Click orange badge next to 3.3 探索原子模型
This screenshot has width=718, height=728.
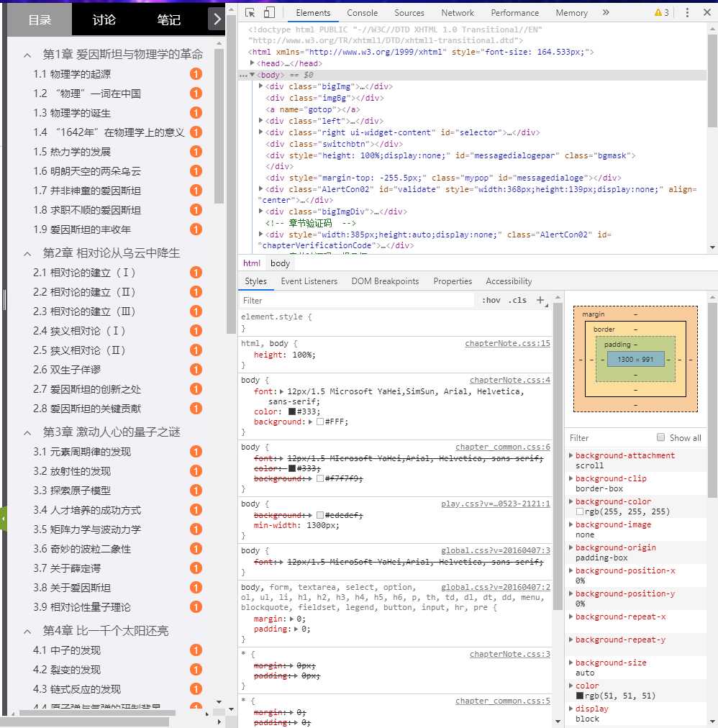point(196,491)
